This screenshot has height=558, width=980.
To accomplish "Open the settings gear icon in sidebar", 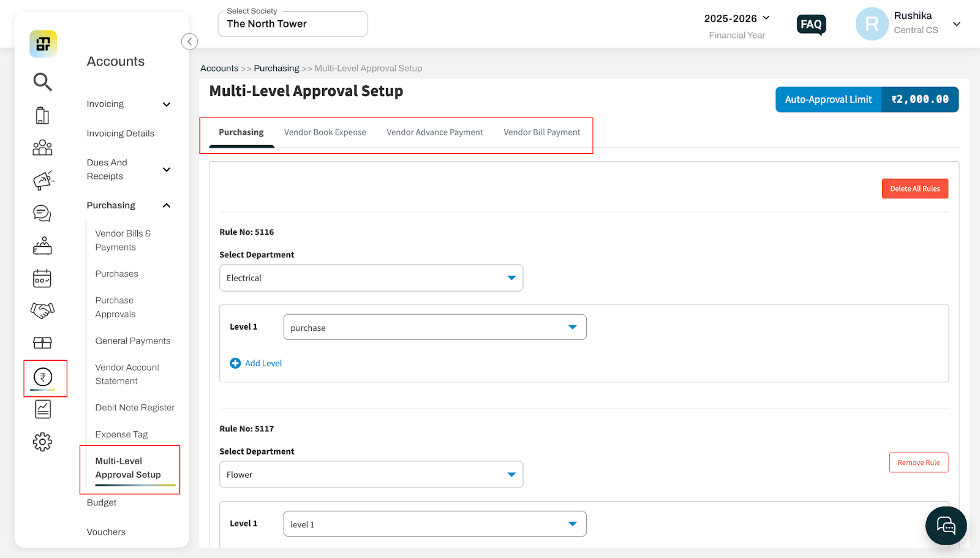I will [x=42, y=442].
